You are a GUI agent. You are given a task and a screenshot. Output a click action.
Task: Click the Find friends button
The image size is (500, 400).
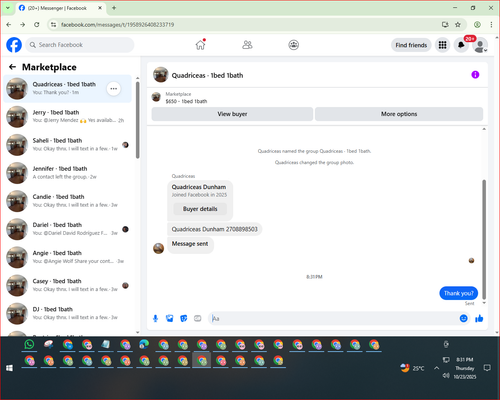coord(411,45)
